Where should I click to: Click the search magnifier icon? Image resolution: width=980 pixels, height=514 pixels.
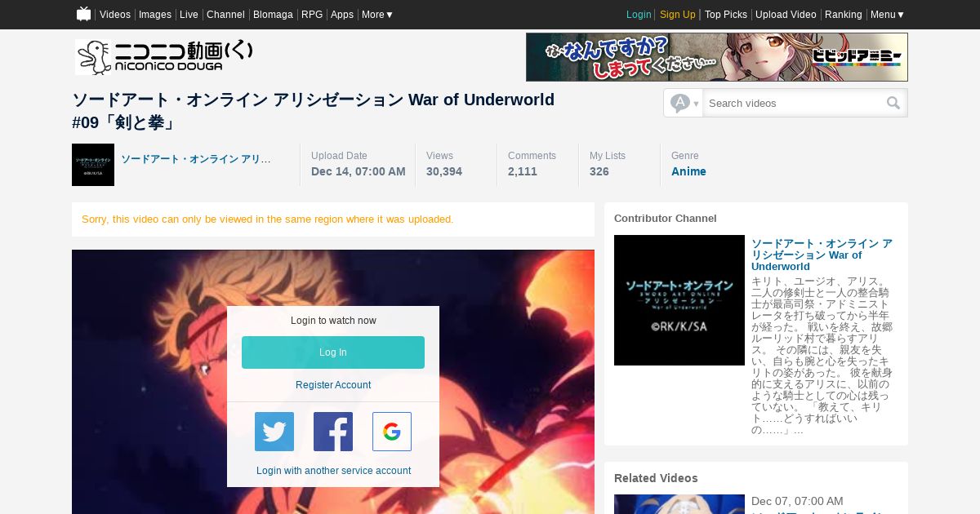(893, 103)
